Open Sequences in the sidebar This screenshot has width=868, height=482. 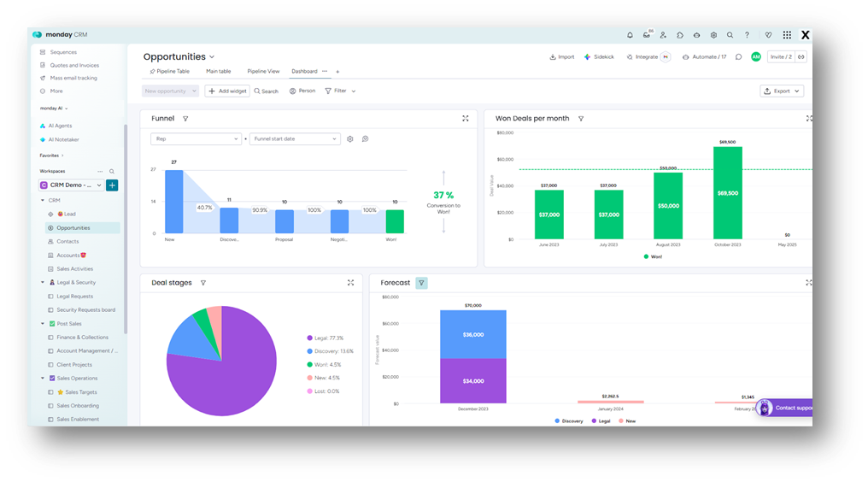[63, 52]
